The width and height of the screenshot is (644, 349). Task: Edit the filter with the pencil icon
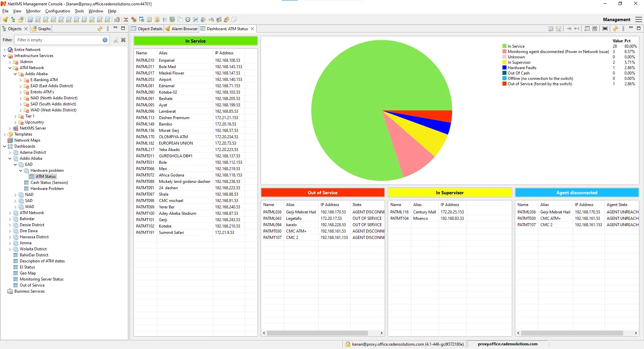click(x=116, y=40)
